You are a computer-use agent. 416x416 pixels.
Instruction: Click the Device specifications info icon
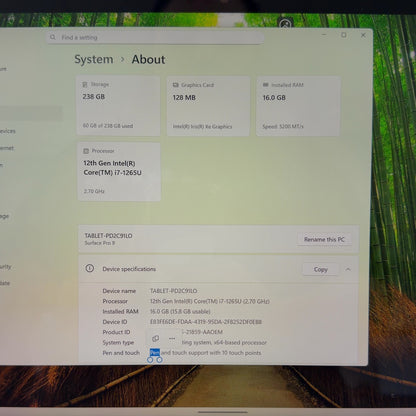[89, 268]
